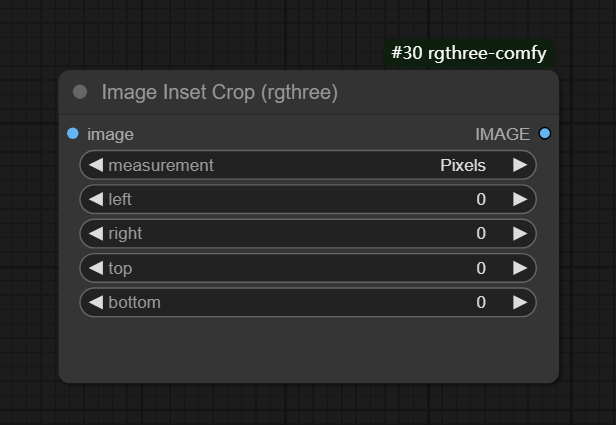Increase the top inset value
The height and width of the screenshot is (425, 616).
click(x=520, y=268)
